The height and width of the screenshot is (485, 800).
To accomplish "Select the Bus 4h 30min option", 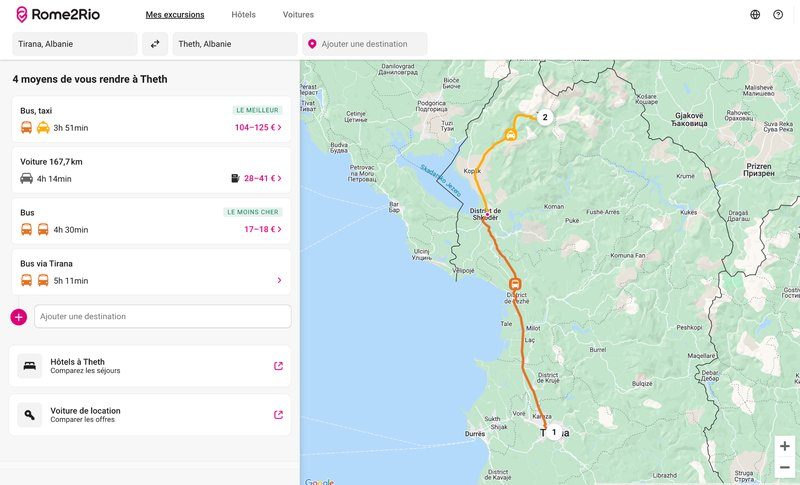I will click(151, 221).
